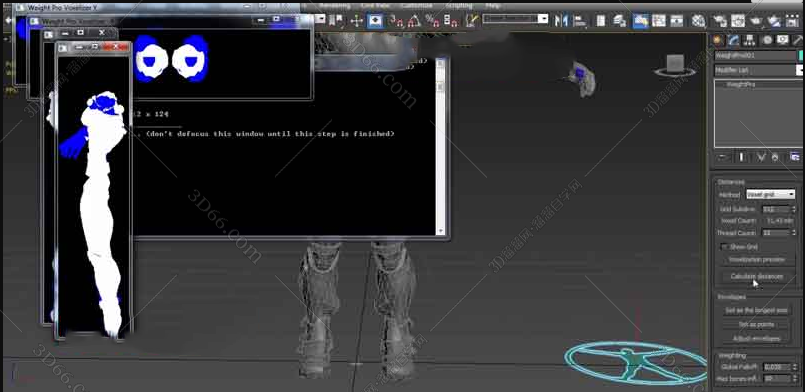
Task: Click Remove Modifier from stack icon
Action: [x=775, y=158]
